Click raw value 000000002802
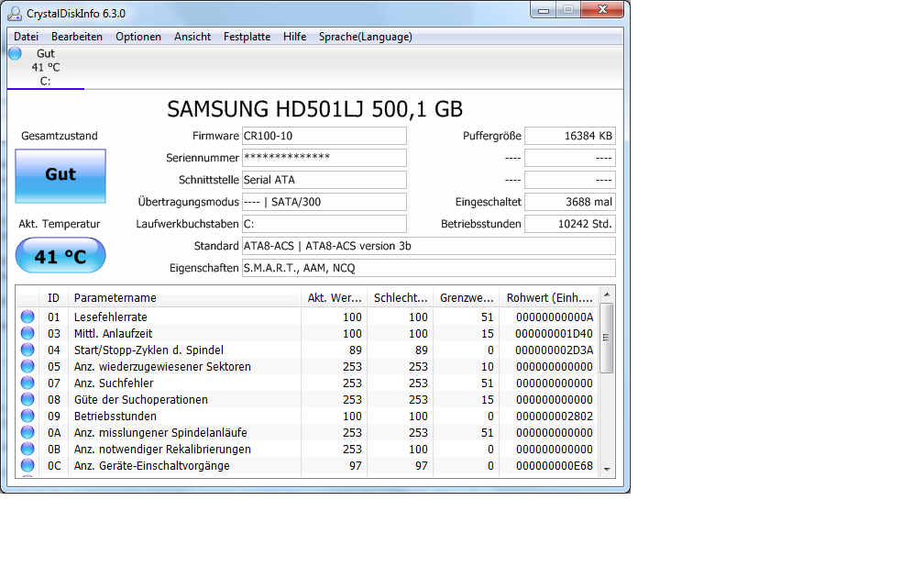Image resolution: width=924 pixels, height=578 pixels. point(555,416)
